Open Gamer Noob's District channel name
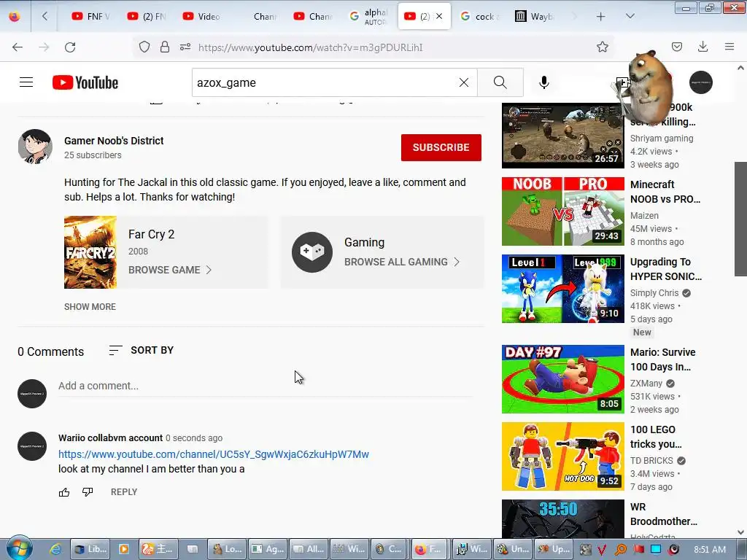 (114, 141)
